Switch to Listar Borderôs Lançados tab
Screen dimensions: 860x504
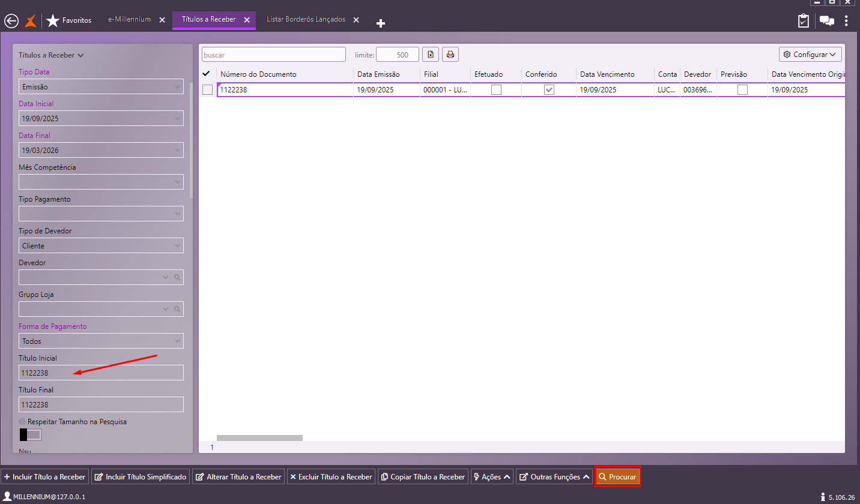coord(306,20)
